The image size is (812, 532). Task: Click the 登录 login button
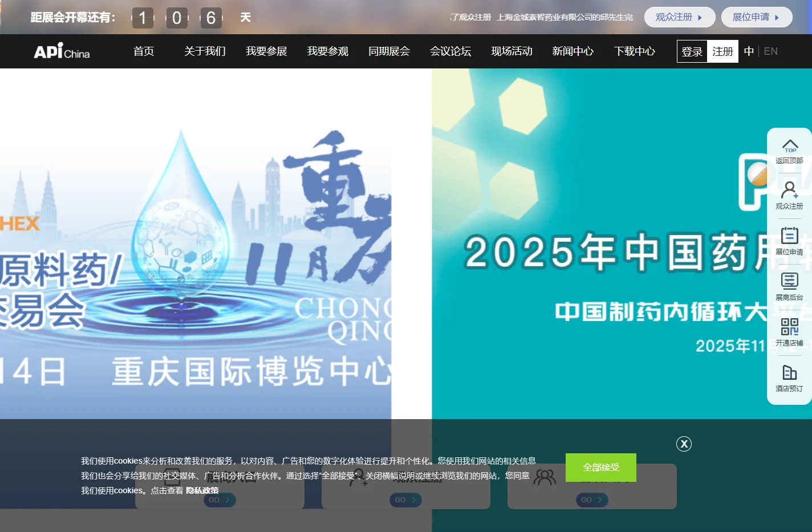click(692, 51)
